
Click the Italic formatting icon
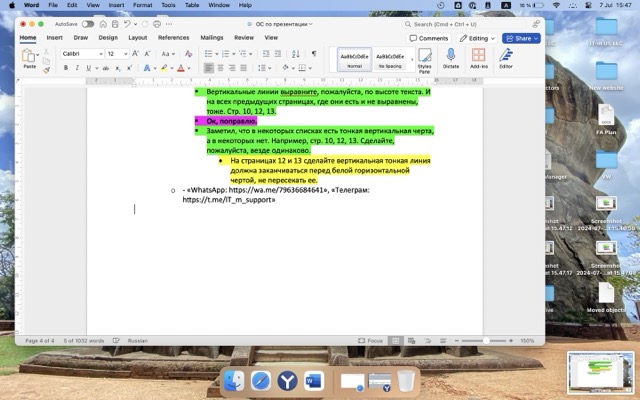76,68
